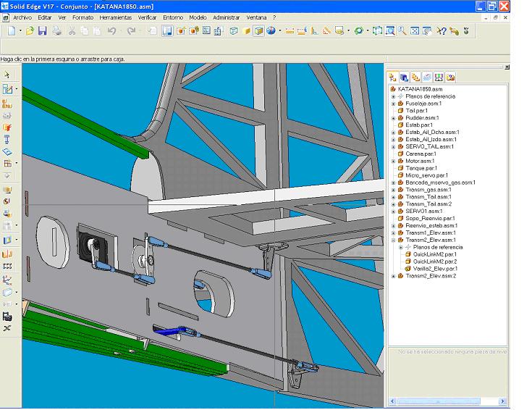Select Varilla2_Elev.par:1 in tree

click(x=434, y=269)
